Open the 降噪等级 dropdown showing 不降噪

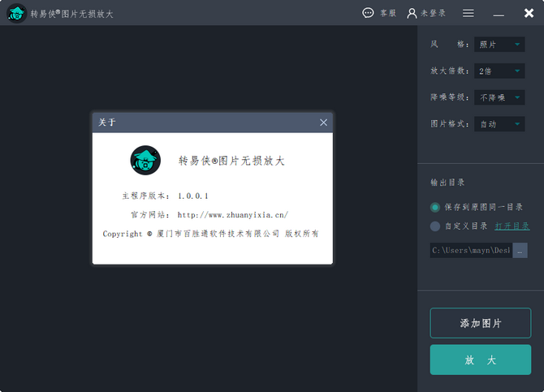click(x=499, y=97)
